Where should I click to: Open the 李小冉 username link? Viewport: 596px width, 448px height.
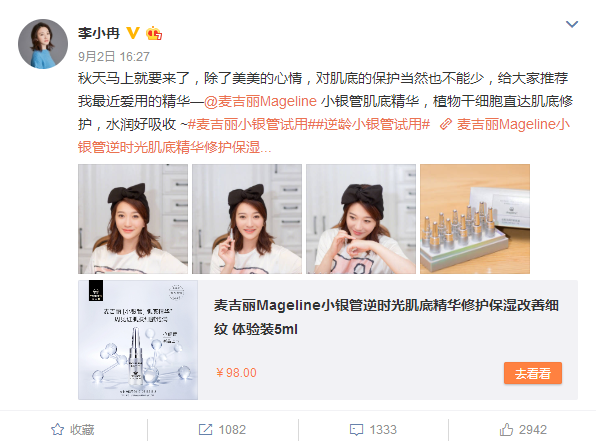point(99,33)
